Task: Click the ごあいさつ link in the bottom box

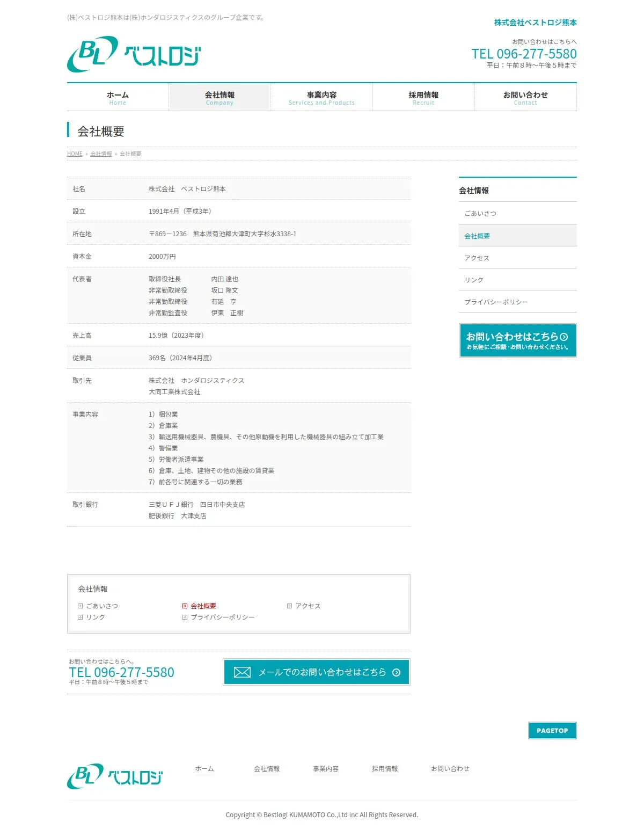Action: [x=102, y=606]
